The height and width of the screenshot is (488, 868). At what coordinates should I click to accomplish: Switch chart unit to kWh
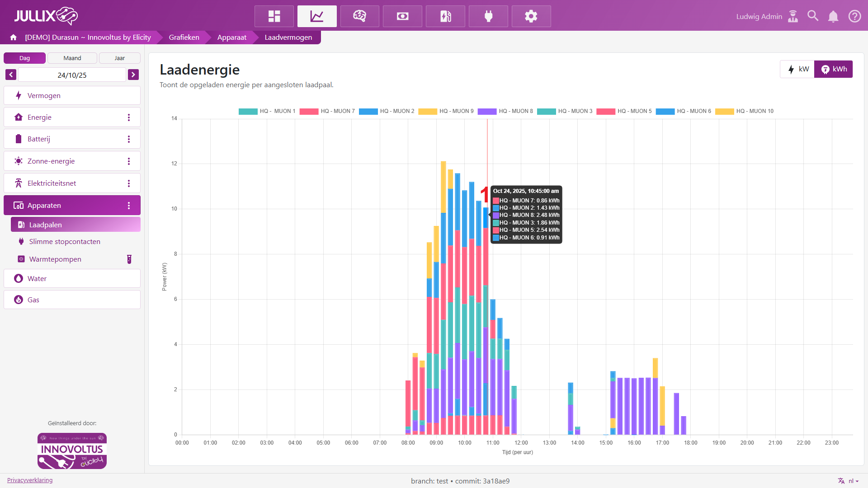[834, 69]
